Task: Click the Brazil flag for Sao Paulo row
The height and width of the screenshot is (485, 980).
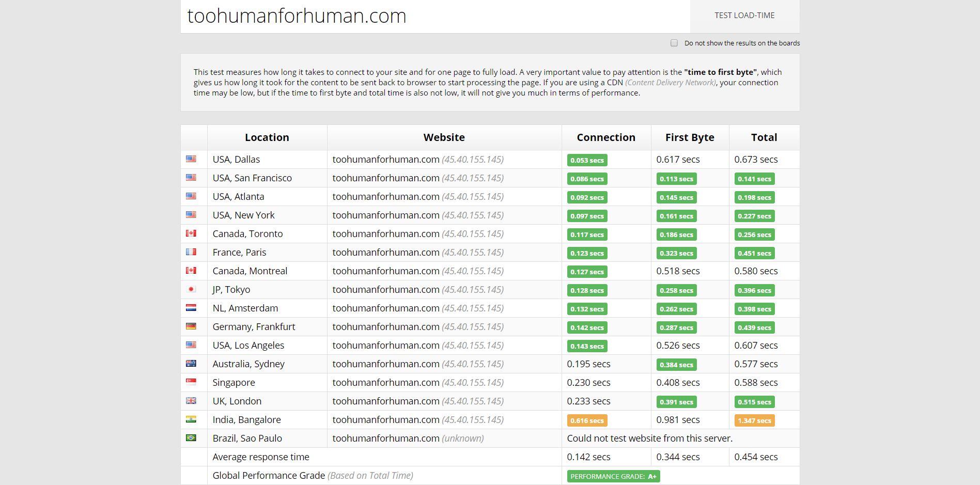Action: 191,438
